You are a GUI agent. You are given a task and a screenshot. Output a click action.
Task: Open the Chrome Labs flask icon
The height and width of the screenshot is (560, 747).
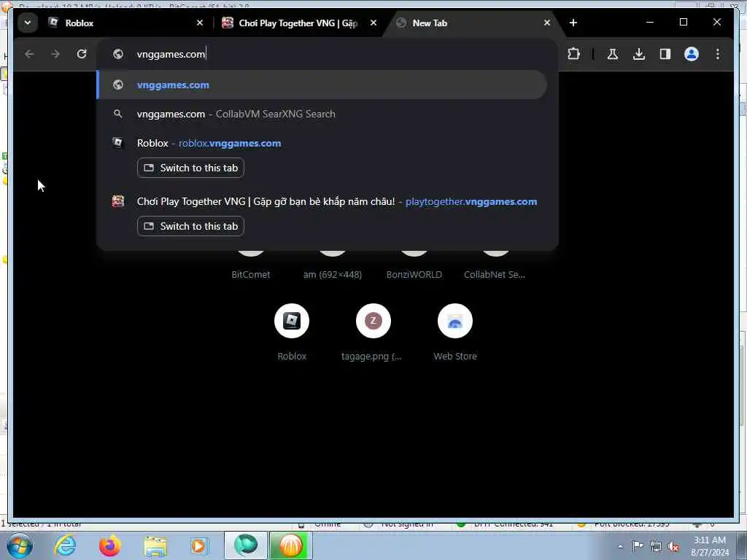click(613, 54)
